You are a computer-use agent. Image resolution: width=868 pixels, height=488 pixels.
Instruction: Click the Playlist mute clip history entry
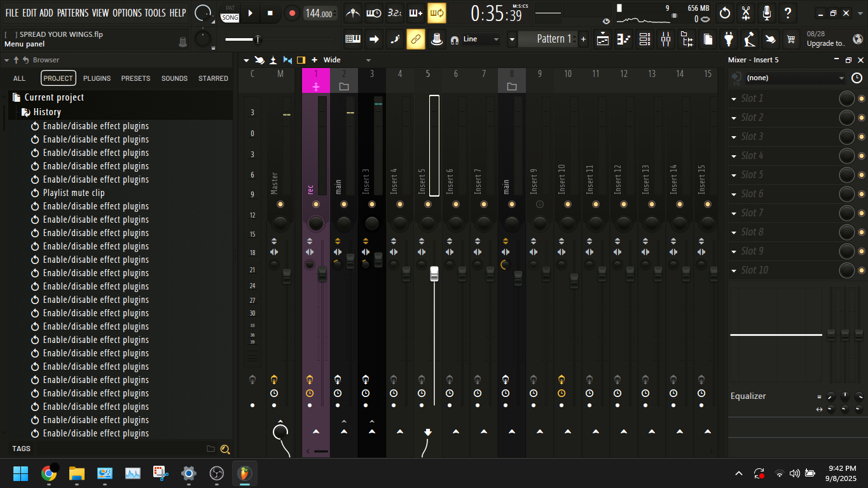[74, 193]
